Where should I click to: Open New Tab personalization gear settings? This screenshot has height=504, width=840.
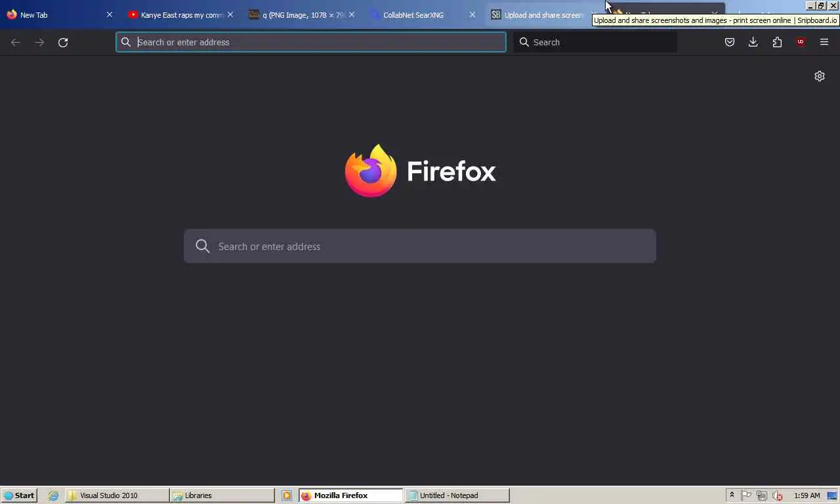(x=820, y=76)
